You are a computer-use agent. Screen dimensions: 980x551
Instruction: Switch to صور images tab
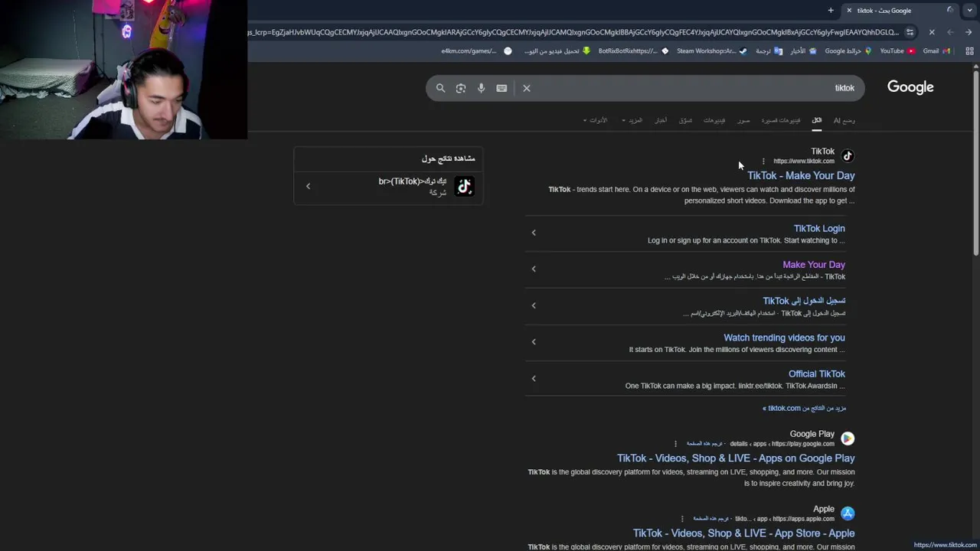[x=743, y=120]
